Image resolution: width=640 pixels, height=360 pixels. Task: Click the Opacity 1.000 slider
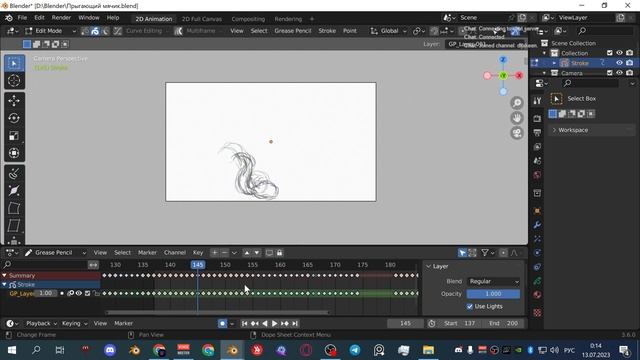click(x=493, y=294)
